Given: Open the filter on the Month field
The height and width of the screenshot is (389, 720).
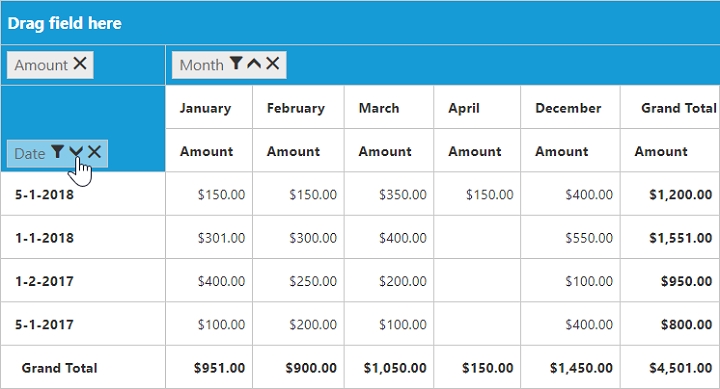Looking at the screenshot, I should pyautogui.click(x=236, y=63).
